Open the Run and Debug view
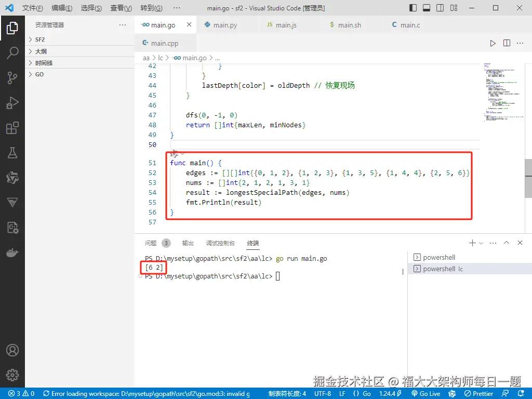The height and width of the screenshot is (399, 532). pyautogui.click(x=12, y=103)
